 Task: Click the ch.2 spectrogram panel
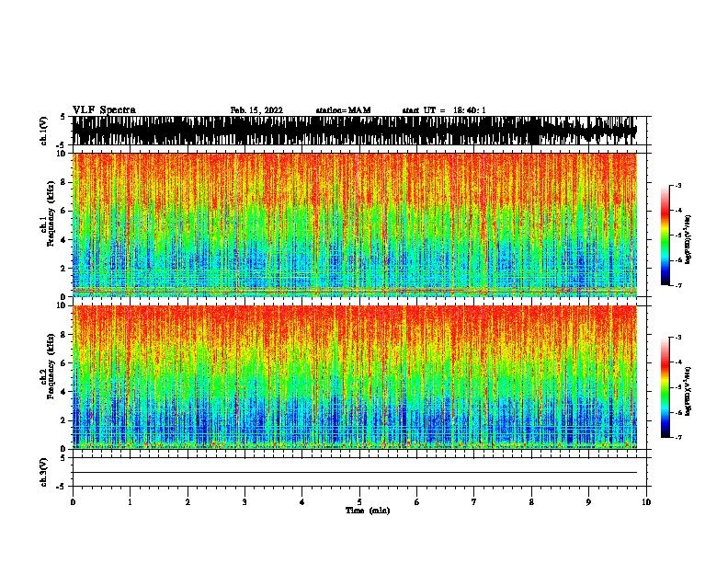click(x=355, y=377)
